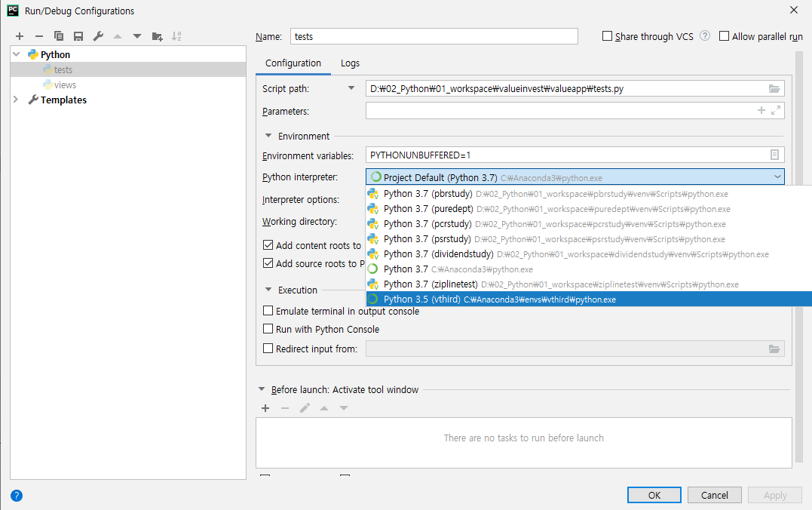Save configuration icon in toolbar
This screenshot has width=812, height=510.
[78, 36]
